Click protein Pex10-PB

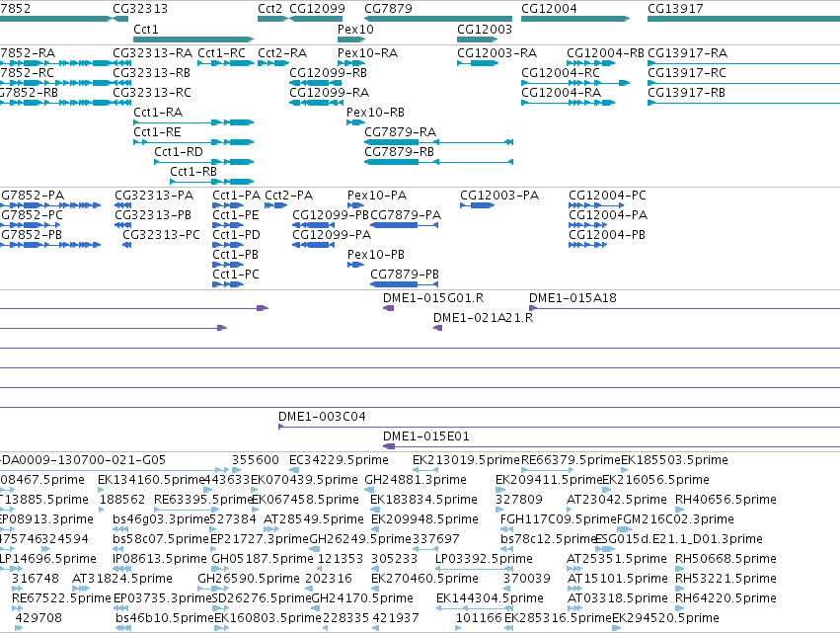[355, 265]
